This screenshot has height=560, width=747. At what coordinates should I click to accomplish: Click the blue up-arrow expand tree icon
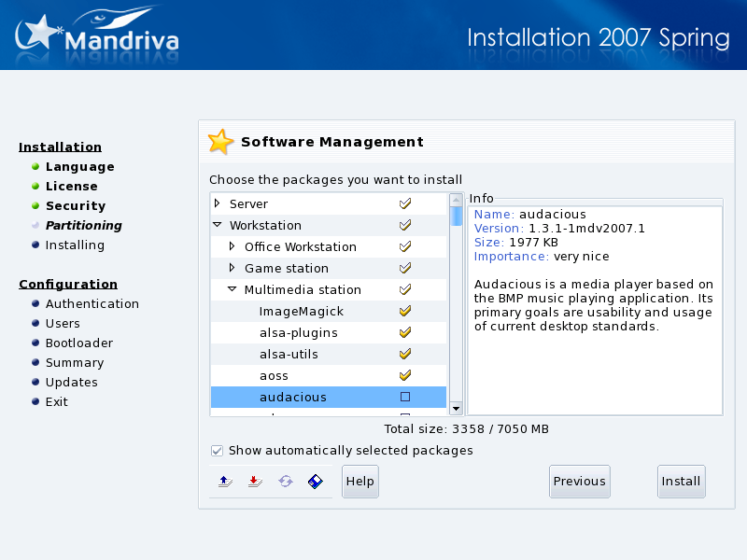pyautogui.click(x=224, y=482)
